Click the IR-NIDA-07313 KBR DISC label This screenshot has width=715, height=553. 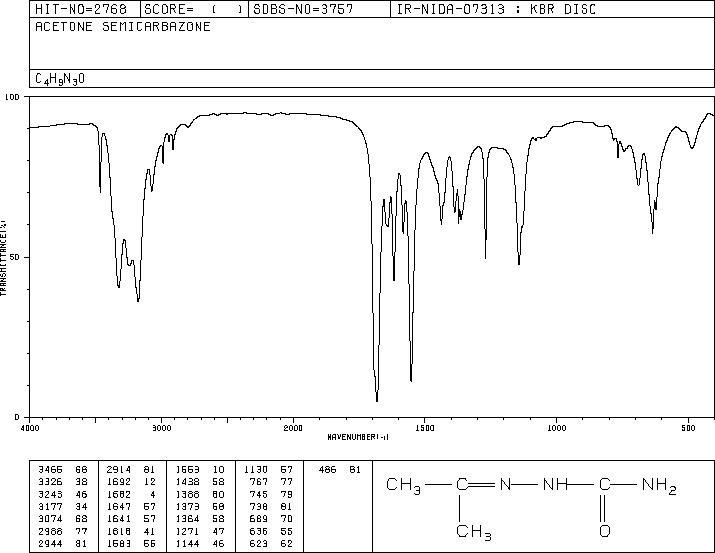pos(496,9)
